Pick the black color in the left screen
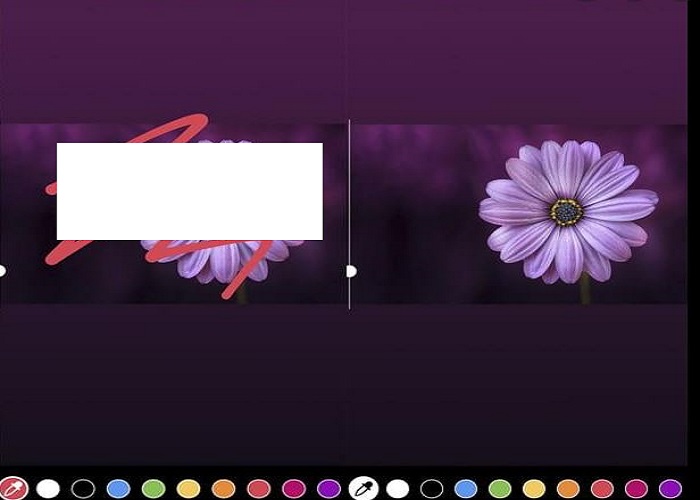Image resolution: width=700 pixels, height=500 pixels. tap(83, 489)
